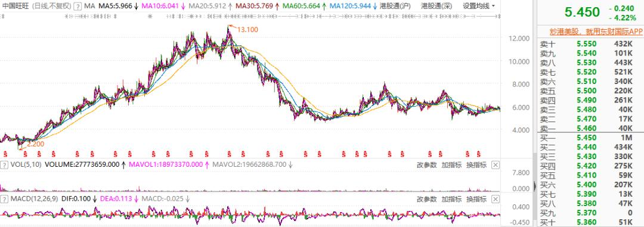The height and width of the screenshot is (227, 644).
Task: Click 改参数 in the VOL panel
Action: [427, 165]
